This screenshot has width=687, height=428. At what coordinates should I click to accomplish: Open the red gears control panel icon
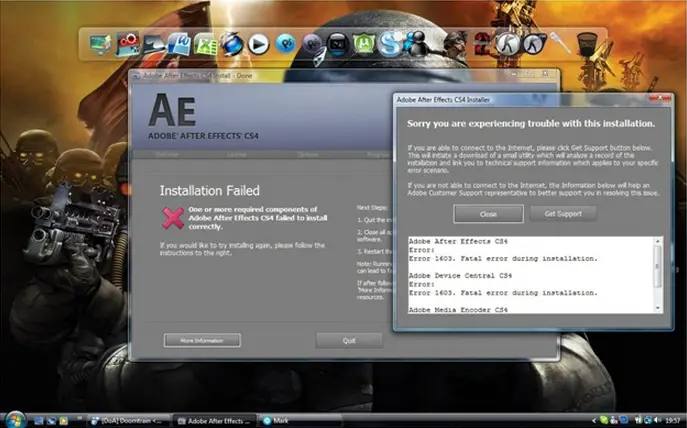[x=127, y=44]
